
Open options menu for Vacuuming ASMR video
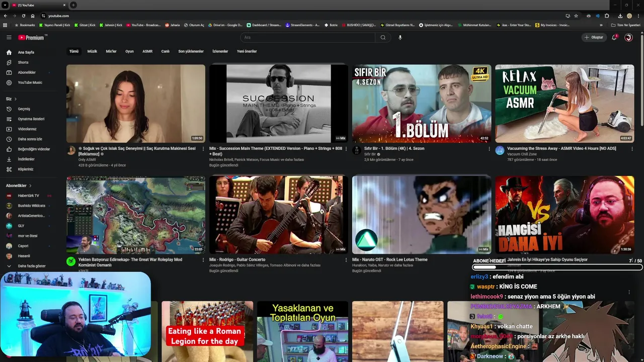click(632, 149)
